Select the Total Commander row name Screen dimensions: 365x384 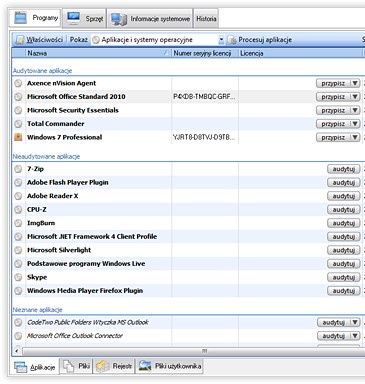[56, 124]
